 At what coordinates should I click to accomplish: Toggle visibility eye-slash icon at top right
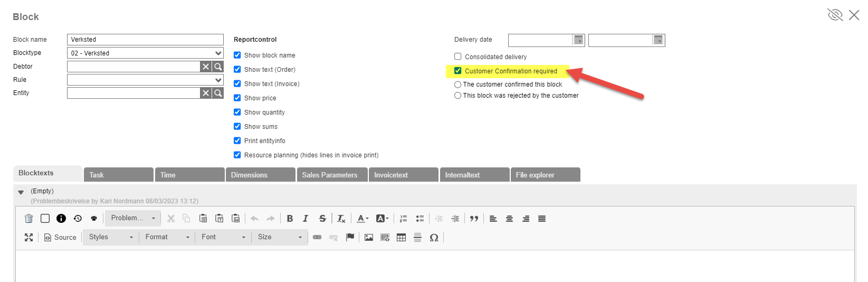click(835, 15)
